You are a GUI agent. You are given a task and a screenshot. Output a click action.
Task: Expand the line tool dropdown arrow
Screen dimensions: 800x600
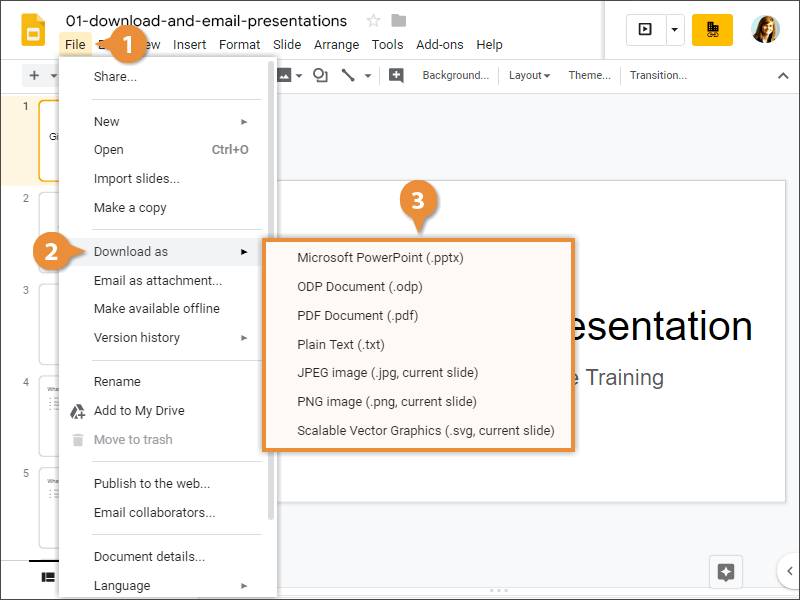coord(368,75)
